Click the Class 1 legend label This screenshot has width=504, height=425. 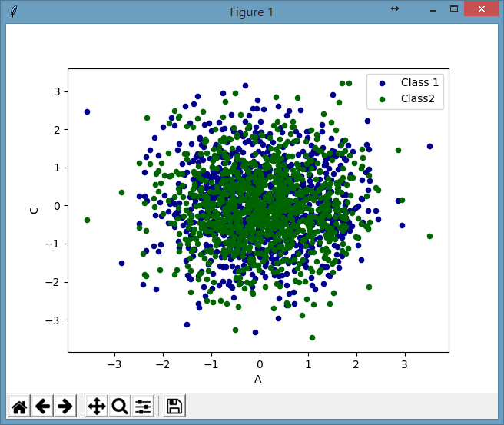[x=419, y=83]
